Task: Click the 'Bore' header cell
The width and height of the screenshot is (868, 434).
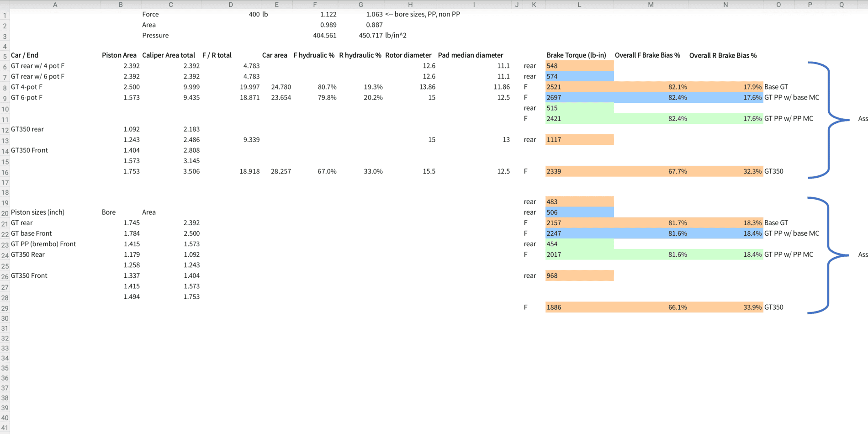Action: pos(109,212)
